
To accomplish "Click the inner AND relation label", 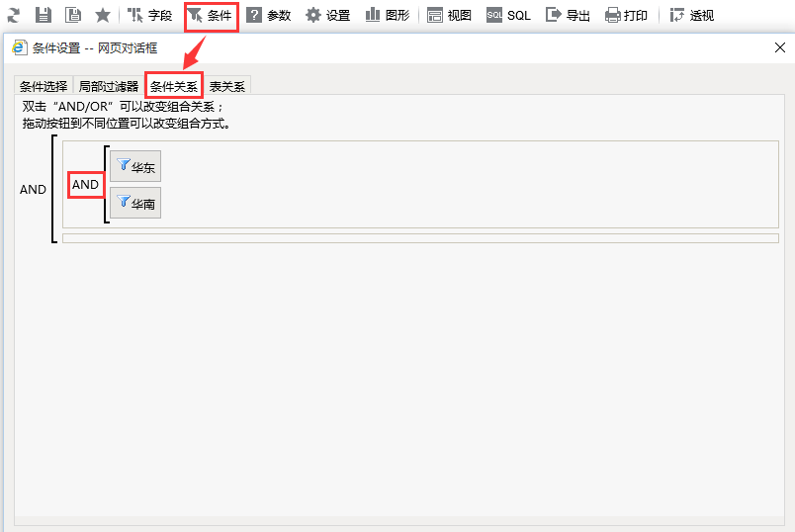I will [x=85, y=185].
